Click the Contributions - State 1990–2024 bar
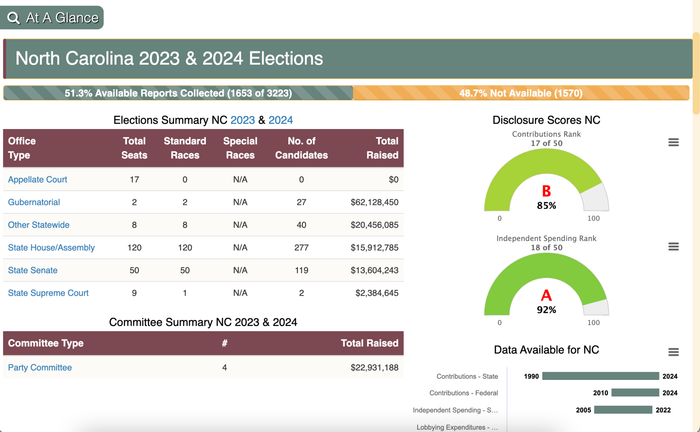This screenshot has width=700, height=432. pos(600,376)
